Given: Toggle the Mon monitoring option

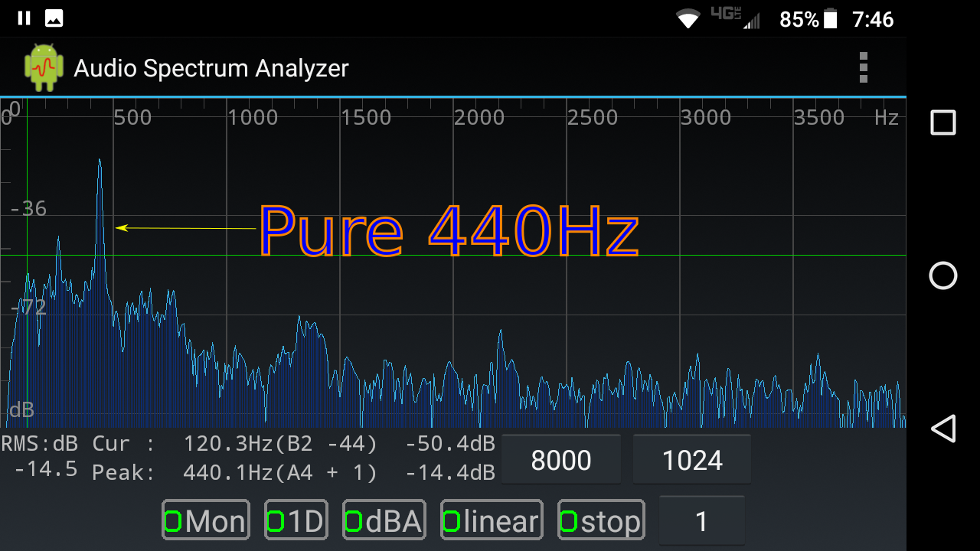Looking at the screenshot, I should pyautogui.click(x=205, y=520).
